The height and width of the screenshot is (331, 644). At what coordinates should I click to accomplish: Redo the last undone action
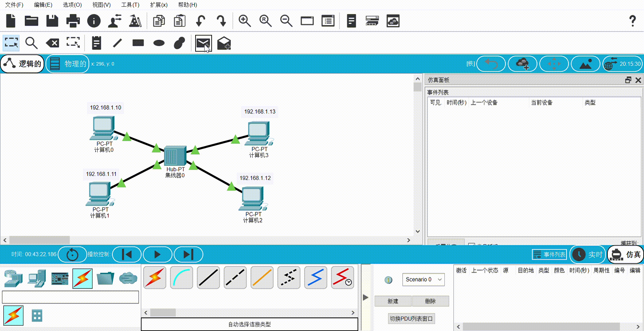point(221,21)
